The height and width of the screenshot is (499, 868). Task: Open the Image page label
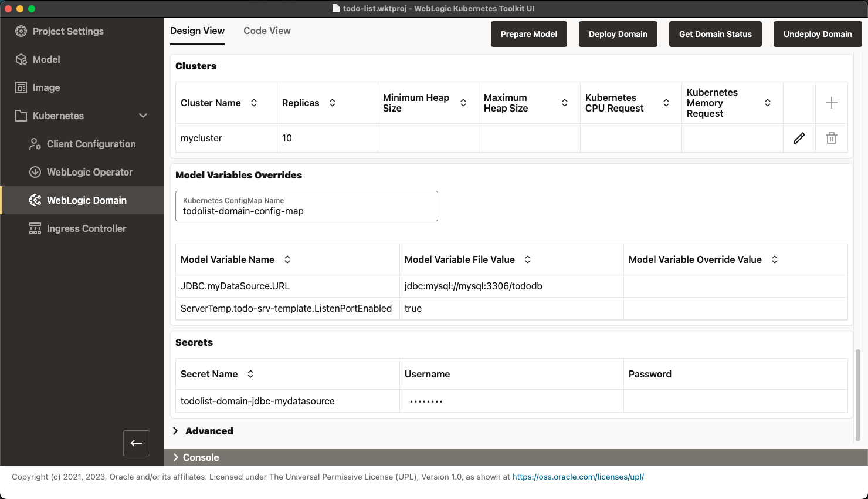pos(46,87)
